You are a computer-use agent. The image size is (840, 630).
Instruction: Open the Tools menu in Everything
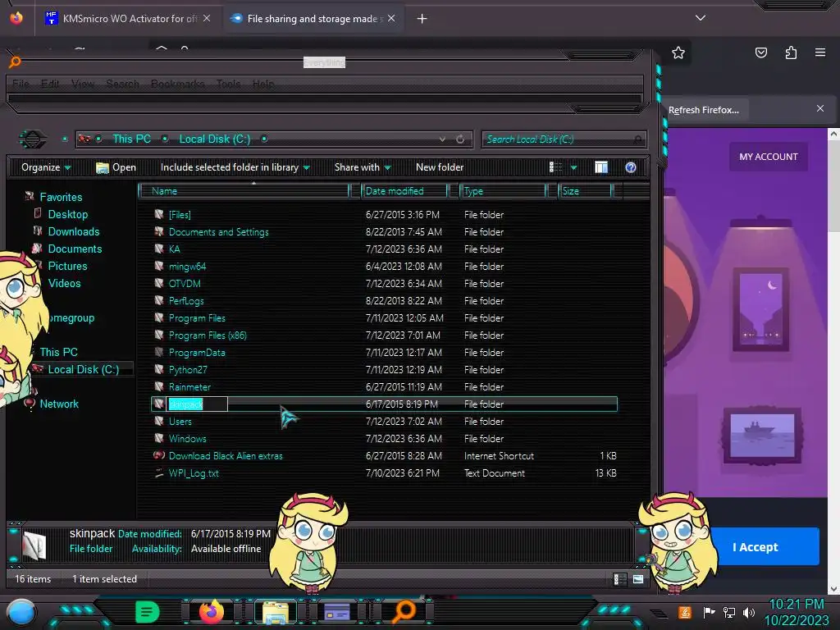click(228, 84)
